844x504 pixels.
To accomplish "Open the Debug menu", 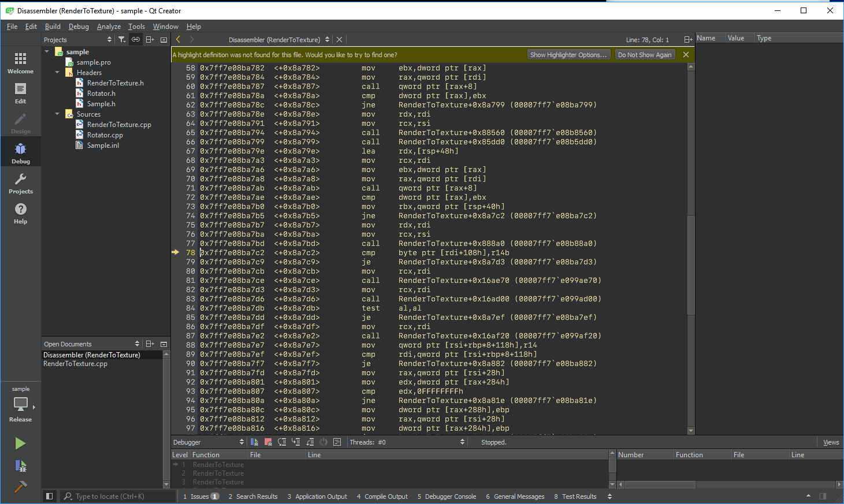I will [79, 27].
